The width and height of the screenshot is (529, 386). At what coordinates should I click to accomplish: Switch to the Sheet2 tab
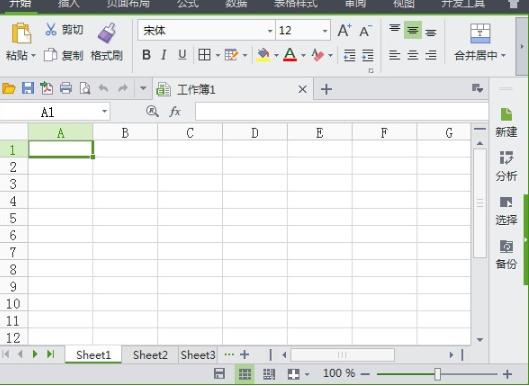[x=150, y=355]
